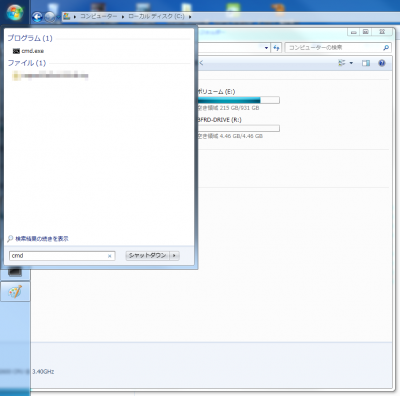Open the Paint icon on the taskbar
This screenshot has height=396, width=400.
[15, 292]
